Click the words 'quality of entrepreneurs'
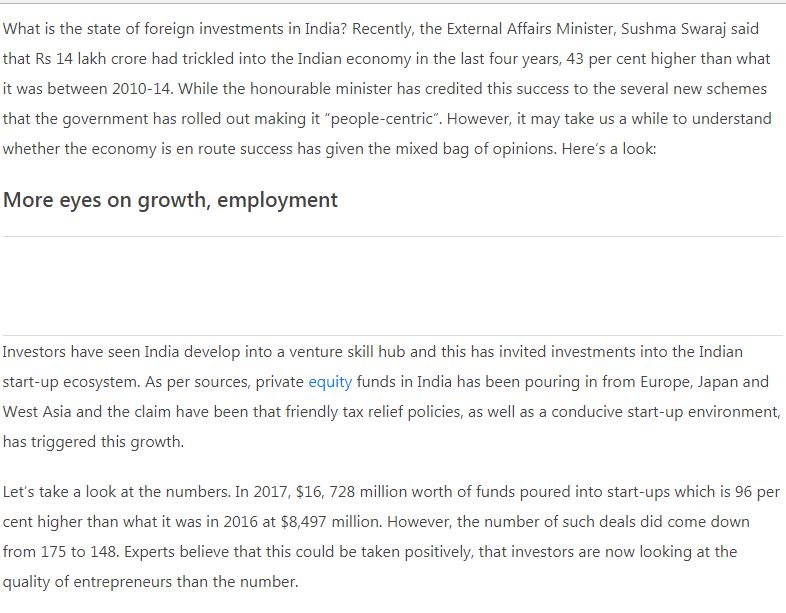Screen dimensions: 786x613 87,582
